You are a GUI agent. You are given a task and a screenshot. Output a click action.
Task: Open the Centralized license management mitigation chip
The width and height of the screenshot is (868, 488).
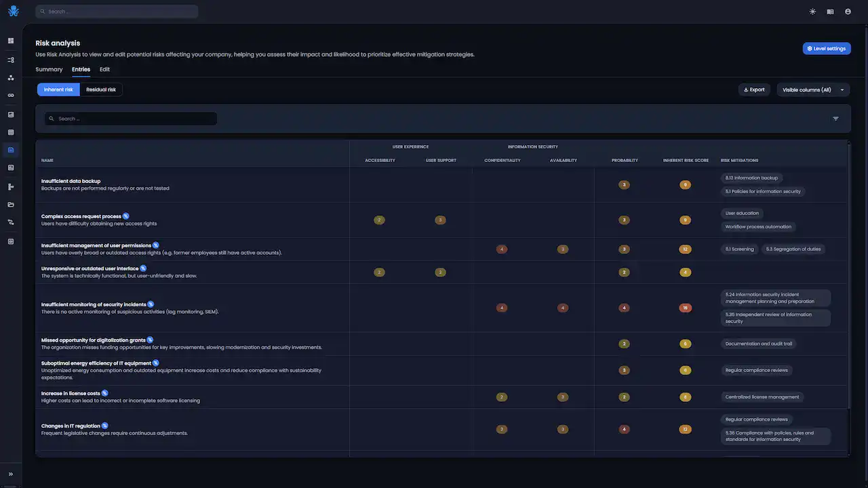click(762, 396)
